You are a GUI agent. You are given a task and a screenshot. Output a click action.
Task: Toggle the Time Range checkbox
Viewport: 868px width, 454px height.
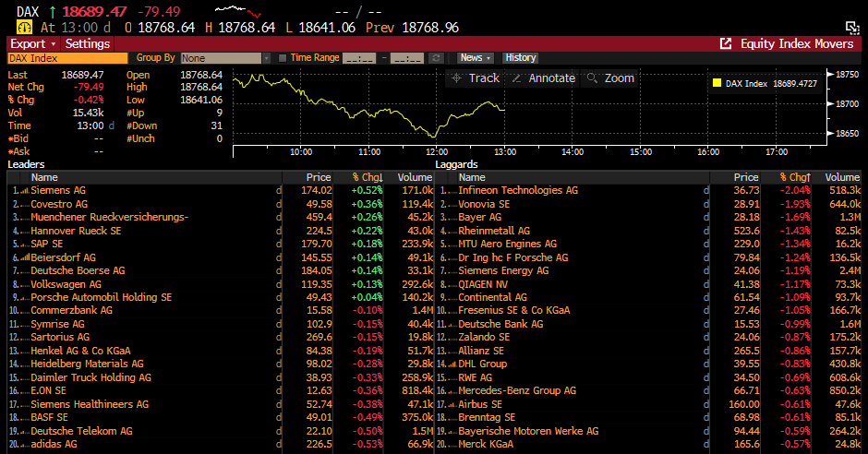(x=283, y=58)
